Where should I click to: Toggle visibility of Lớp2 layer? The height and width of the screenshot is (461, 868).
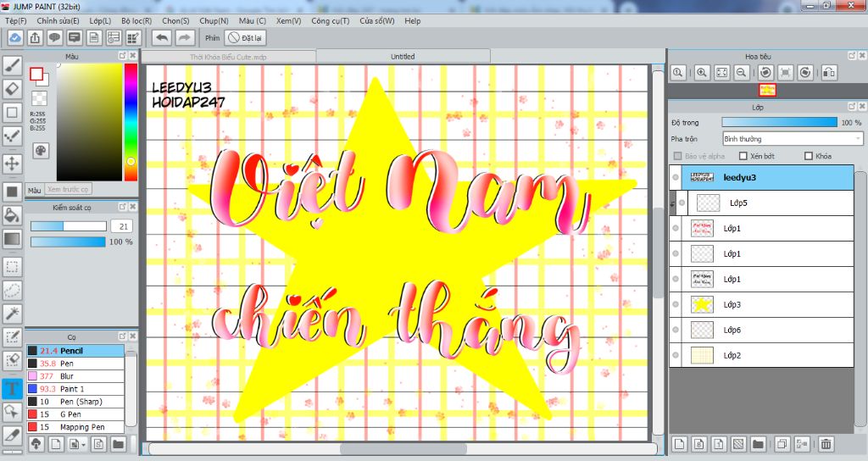pos(676,355)
